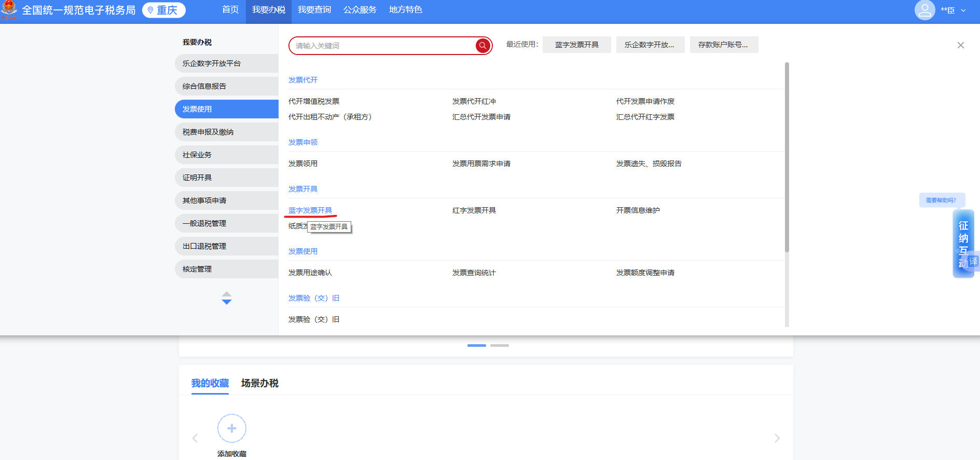Click the location pin 重庆 selector
This screenshot has height=460, width=980.
click(163, 10)
